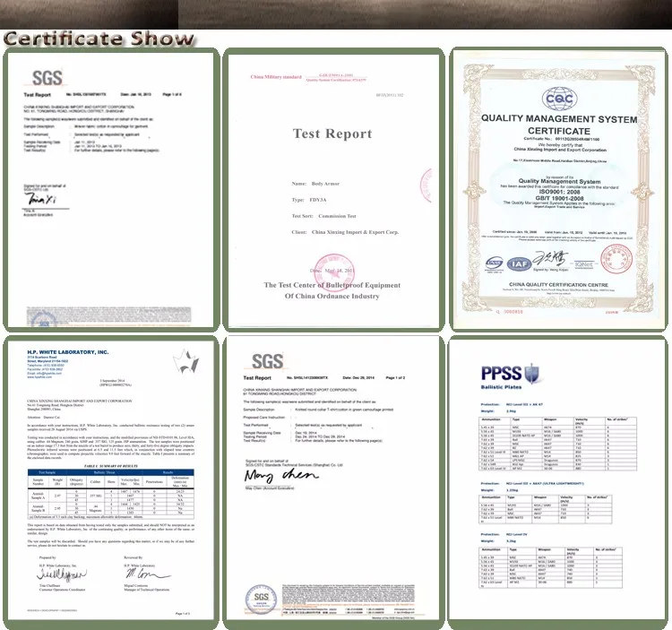This screenshot has height=630, width=672.
Task: Click the "Name: Body Armor" line
Action: click(315, 184)
